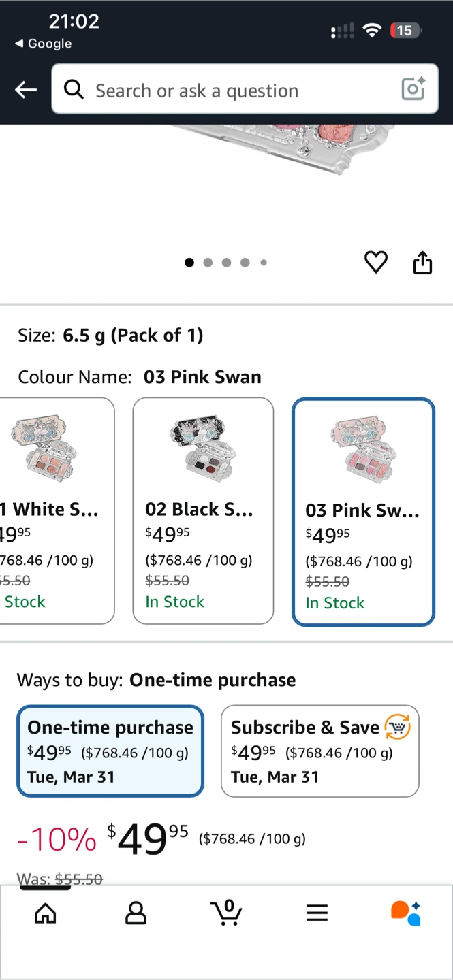Choose 01 White Swan colour
This screenshot has height=980, width=453.
(x=57, y=510)
